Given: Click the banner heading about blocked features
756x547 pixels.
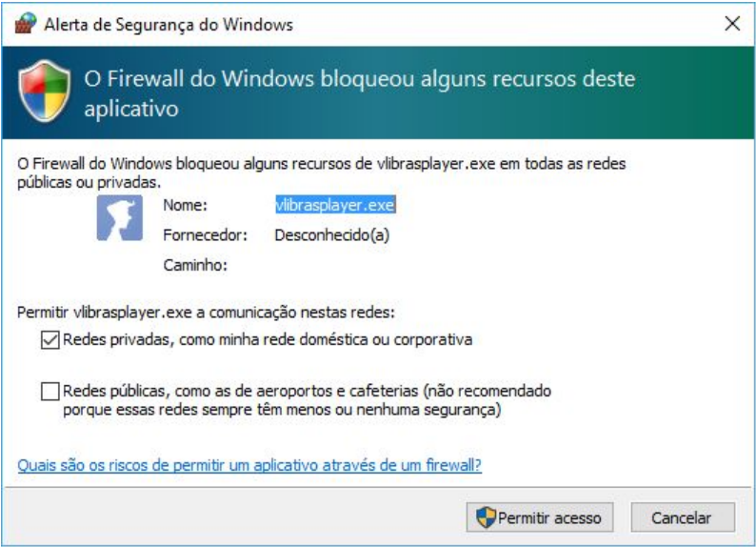Looking at the screenshot, I should click(360, 93).
